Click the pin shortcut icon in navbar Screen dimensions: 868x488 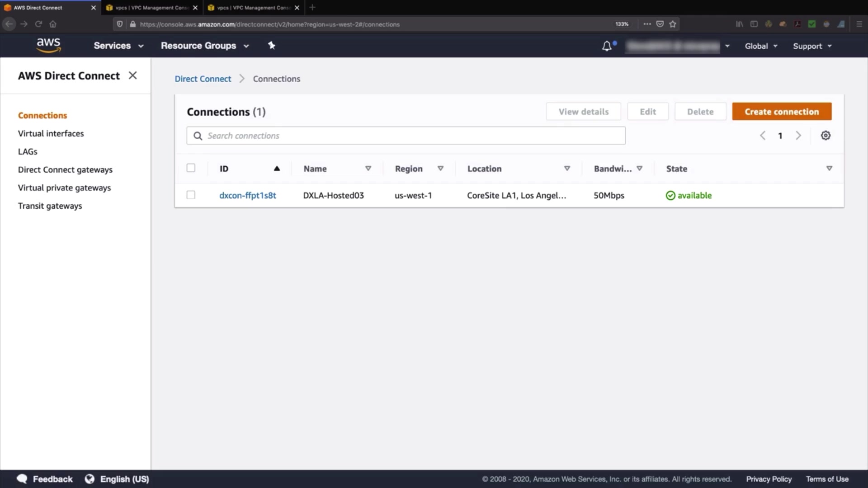(x=271, y=46)
